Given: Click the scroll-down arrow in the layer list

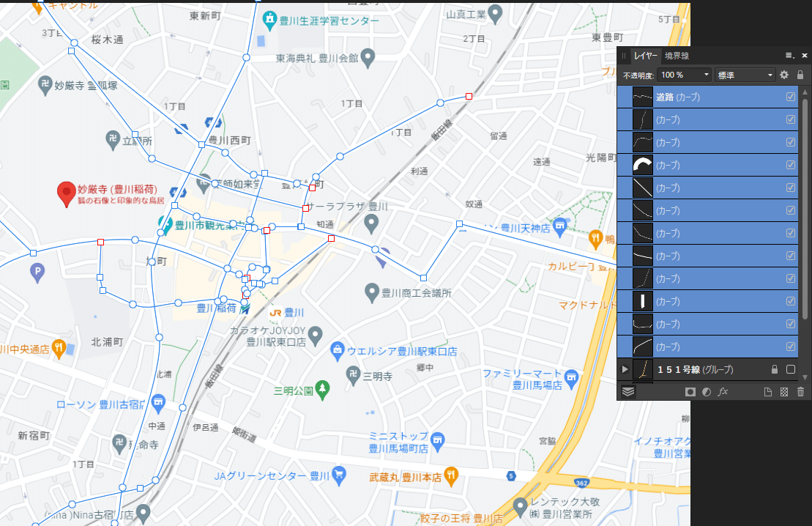Looking at the screenshot, I should click(805, 377).
